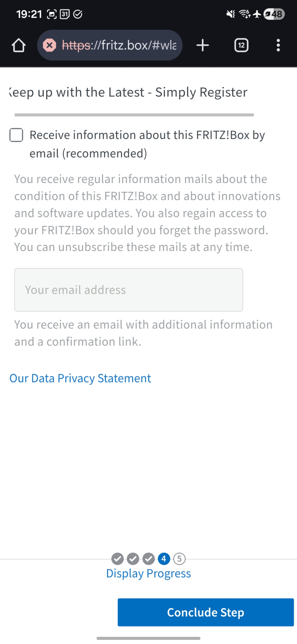Viewport: 297px width, 644px height.
Task: Focus the 'Your email address' field
Action: 129,290
